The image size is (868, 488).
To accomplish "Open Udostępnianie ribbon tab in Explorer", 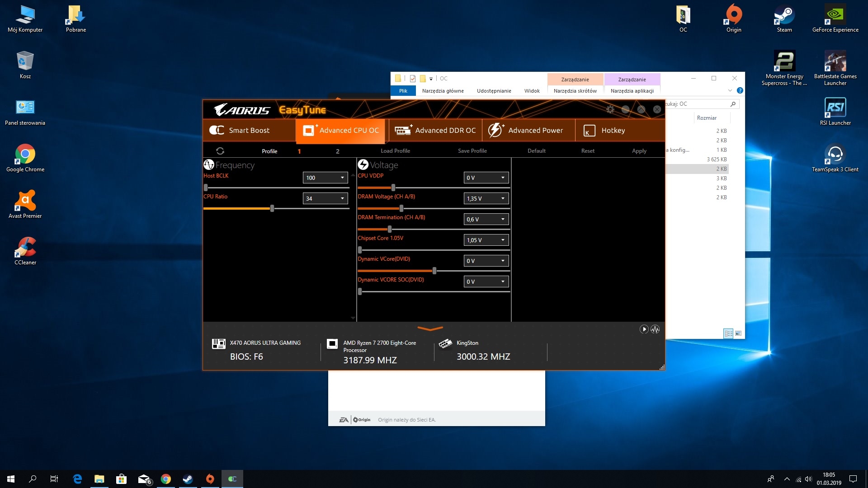I will tap(494, 91).
